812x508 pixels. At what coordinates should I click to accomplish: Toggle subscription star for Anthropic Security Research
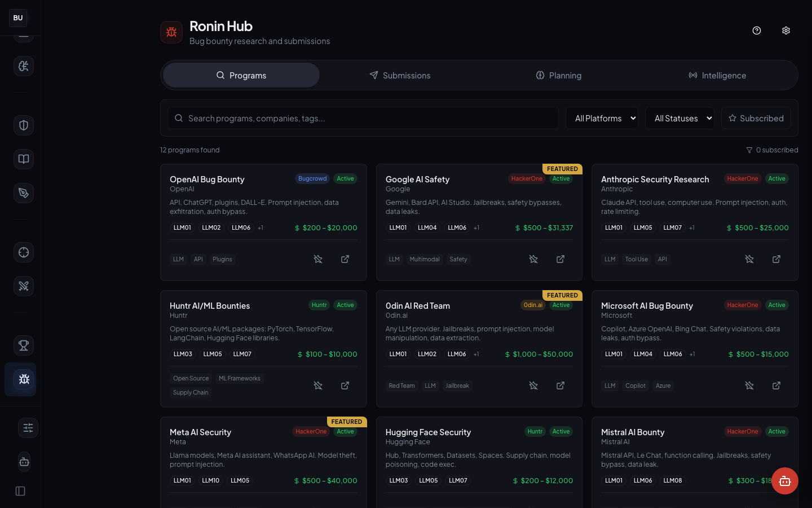tap(749, 259)
